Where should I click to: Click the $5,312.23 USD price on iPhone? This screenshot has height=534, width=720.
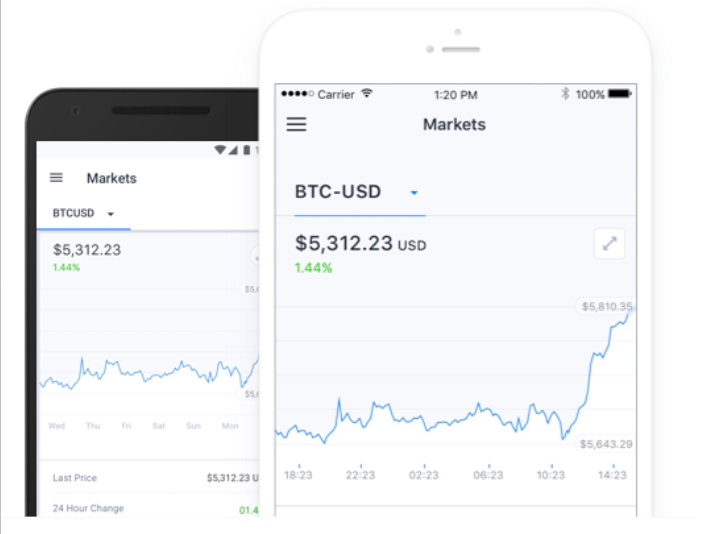pos(360,243)
